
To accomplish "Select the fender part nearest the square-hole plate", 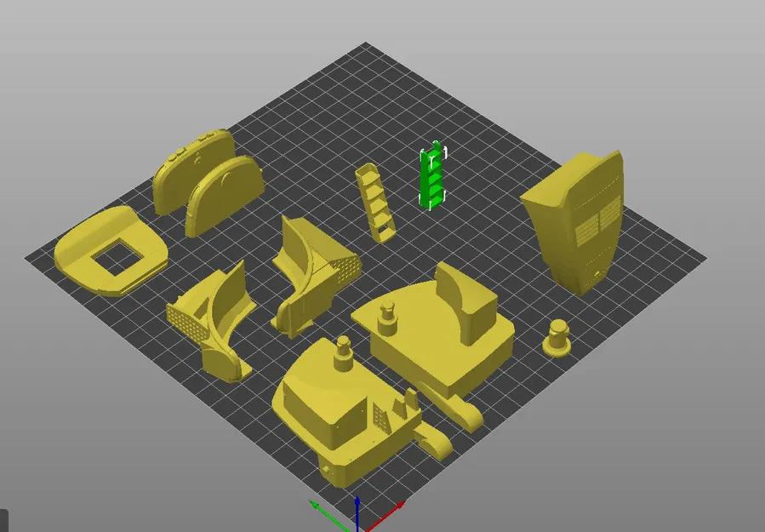I will click(x=212, y=321).
